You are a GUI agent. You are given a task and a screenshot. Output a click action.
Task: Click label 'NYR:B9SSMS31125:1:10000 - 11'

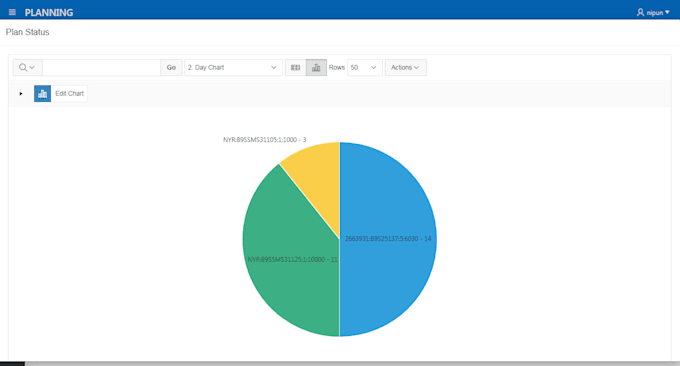[293, 260]
